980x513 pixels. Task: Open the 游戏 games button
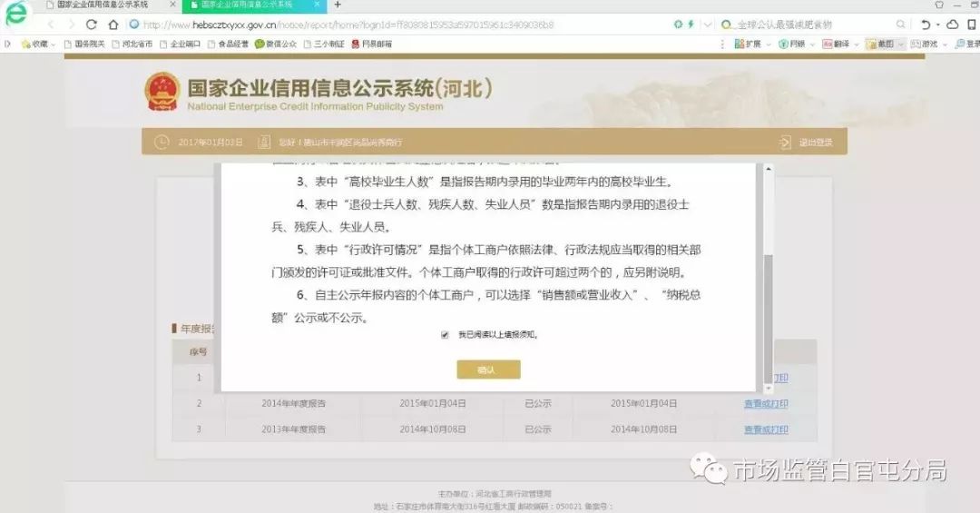(x=924, y=44)
